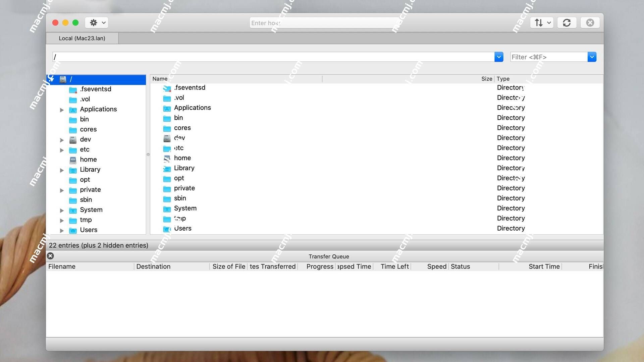Click the sort direction dropdown arrow icon
This screenshot has height=362, width=644.
tap(548, 22)
